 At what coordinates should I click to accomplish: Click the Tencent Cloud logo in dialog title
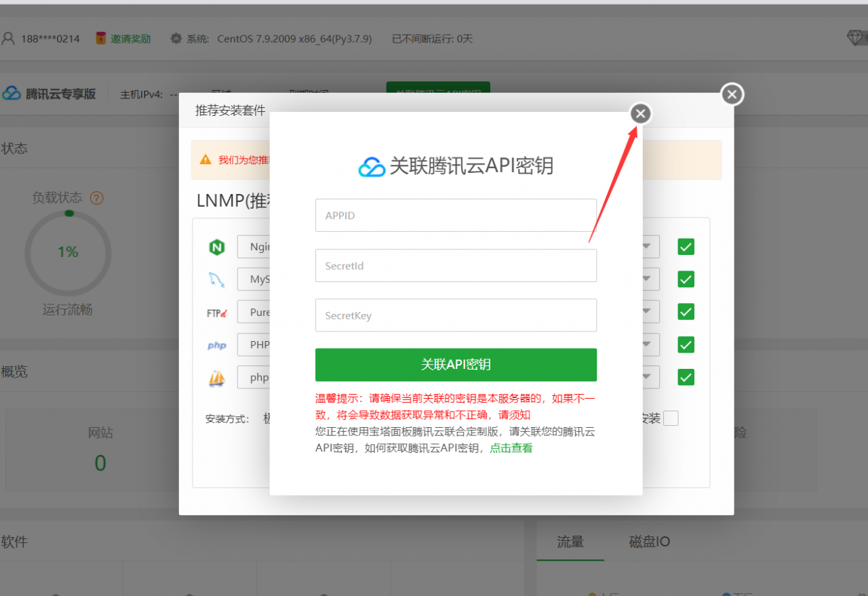point(372,166)
